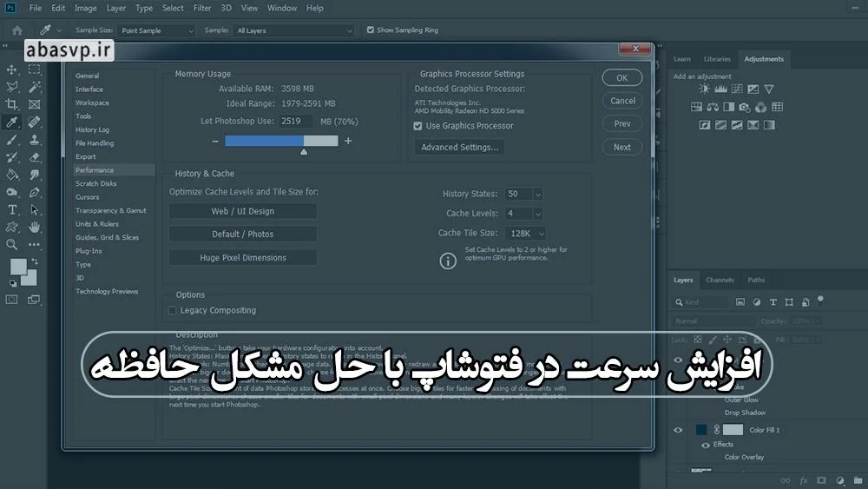Click the Cancel button
Image resolution: width=868 pixels, height=489 pixels.
point(622,101)
